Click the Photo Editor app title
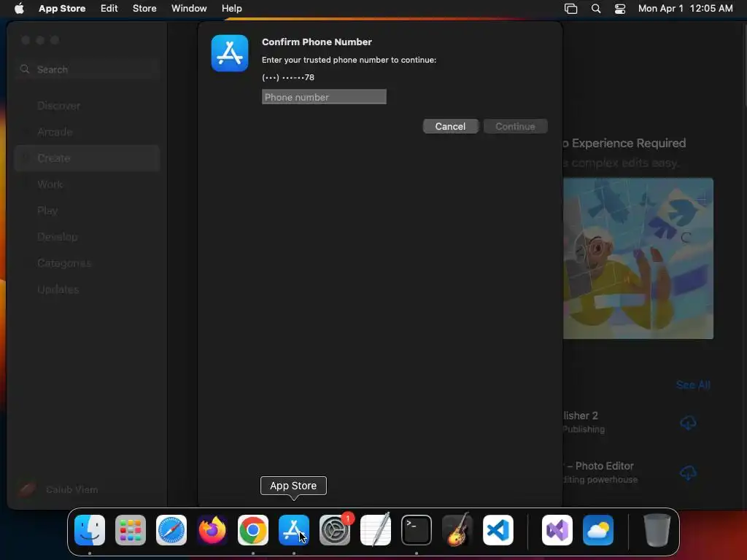Screen dimensions: 747x560 600,466
